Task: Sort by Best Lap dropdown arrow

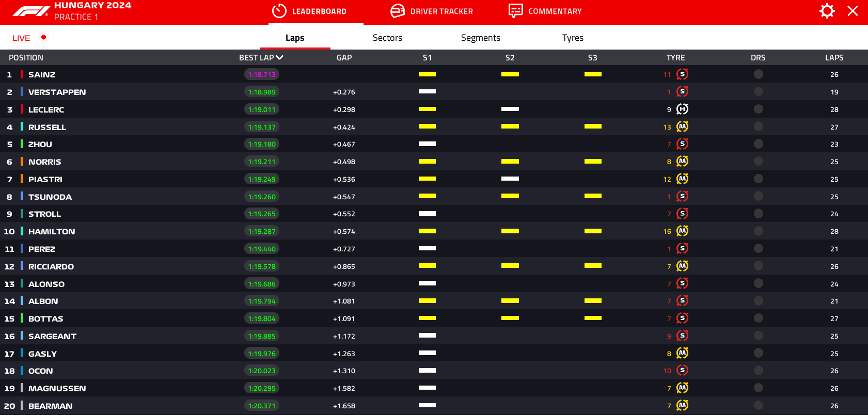Action: 280,57
